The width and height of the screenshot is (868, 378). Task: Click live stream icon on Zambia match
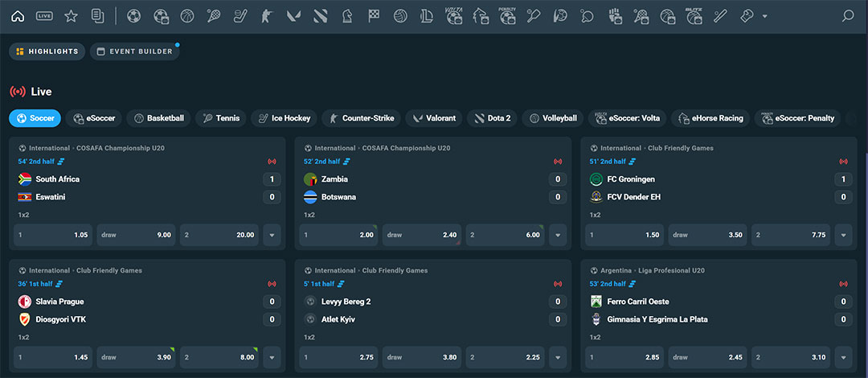pos(558,162)
